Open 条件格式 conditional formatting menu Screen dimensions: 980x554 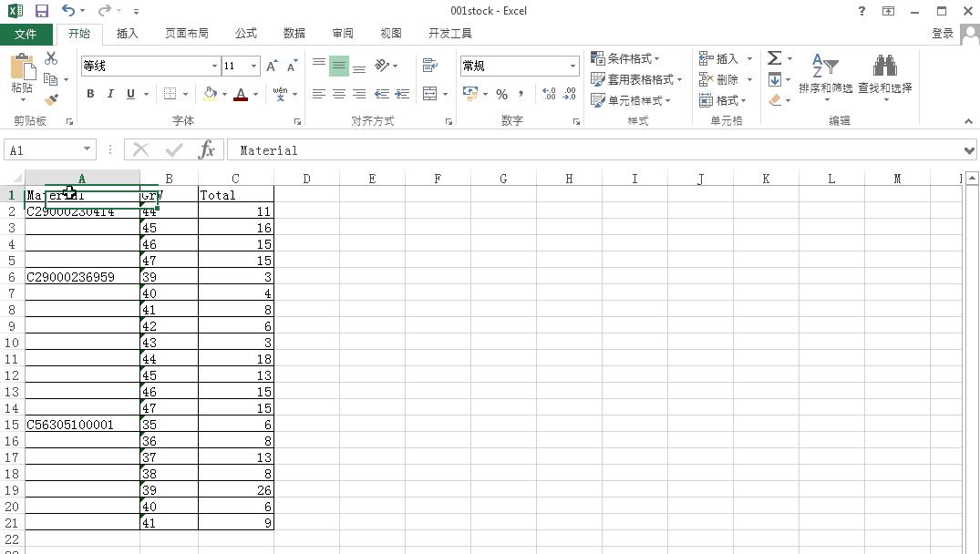[x=625, y=58]
